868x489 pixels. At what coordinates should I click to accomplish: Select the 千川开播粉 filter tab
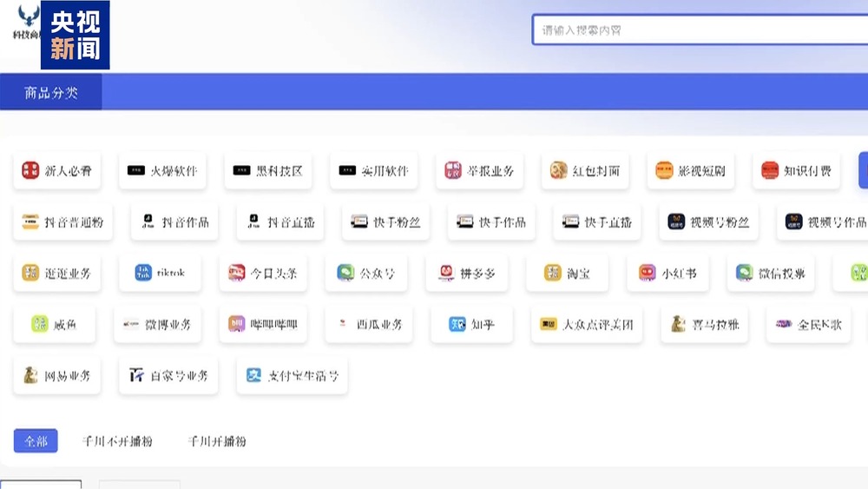point(217,441)
